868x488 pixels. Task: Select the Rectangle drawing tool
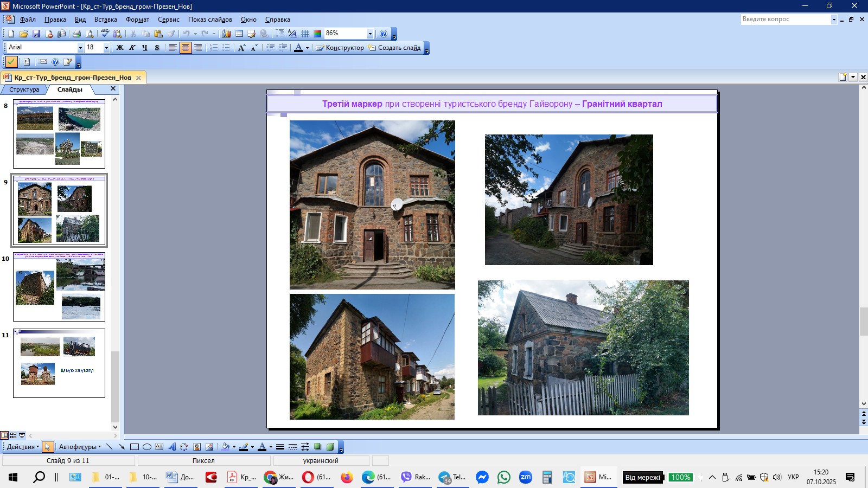(x=134, y=447)
